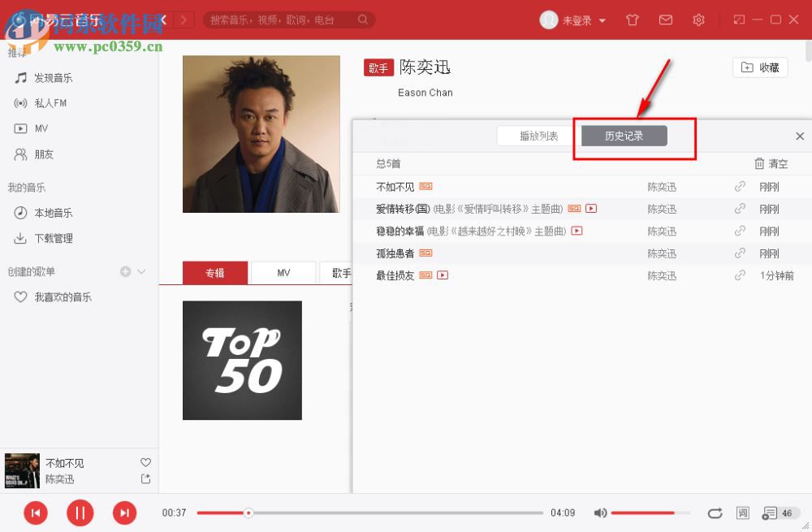Screen dimensions: 812x532
Task: Open the theme skin shirt icon
Action: pyautogui.click(x=633, y=19)
